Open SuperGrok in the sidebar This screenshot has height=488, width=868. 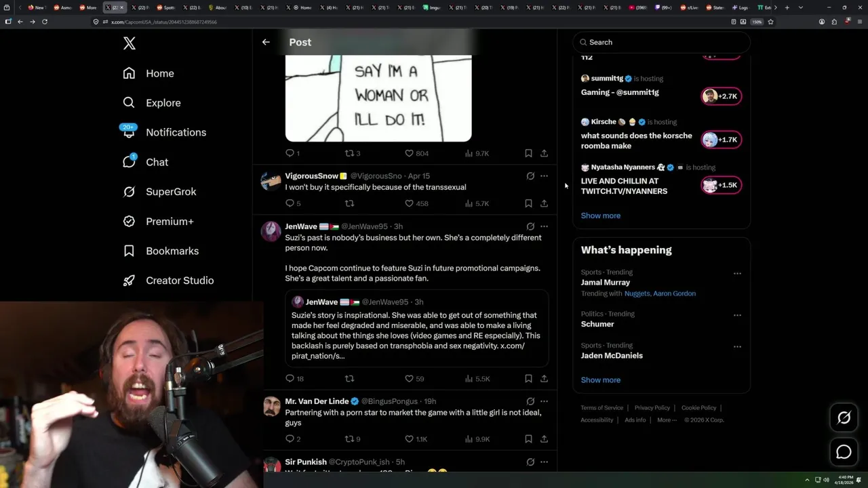(x=159, y=192)
